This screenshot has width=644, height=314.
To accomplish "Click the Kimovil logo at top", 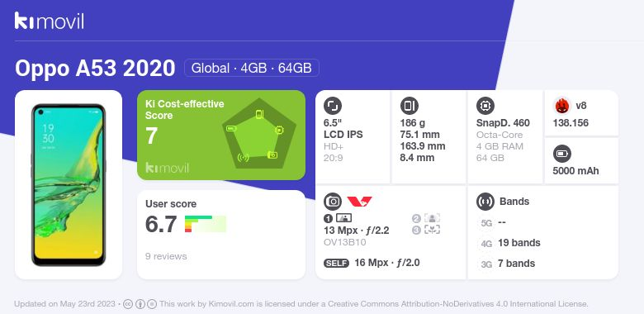I will coord(50,21).
